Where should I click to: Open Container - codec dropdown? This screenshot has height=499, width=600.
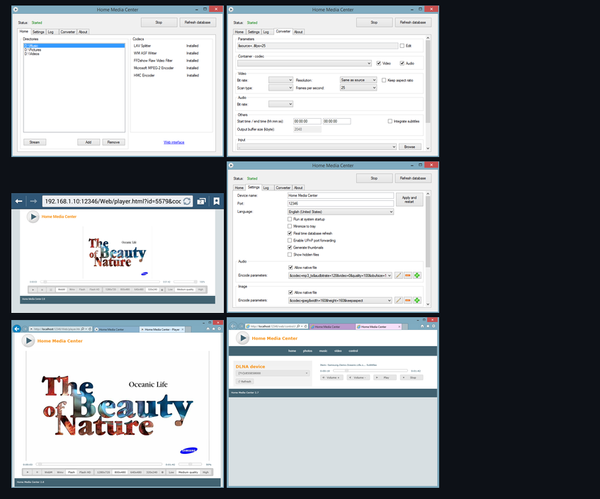(x=304, y=63)
